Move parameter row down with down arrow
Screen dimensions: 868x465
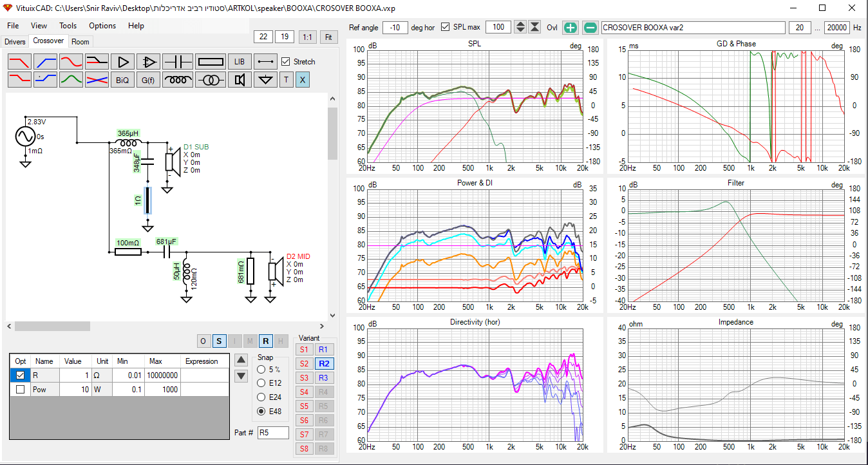(x=241, y=375)
